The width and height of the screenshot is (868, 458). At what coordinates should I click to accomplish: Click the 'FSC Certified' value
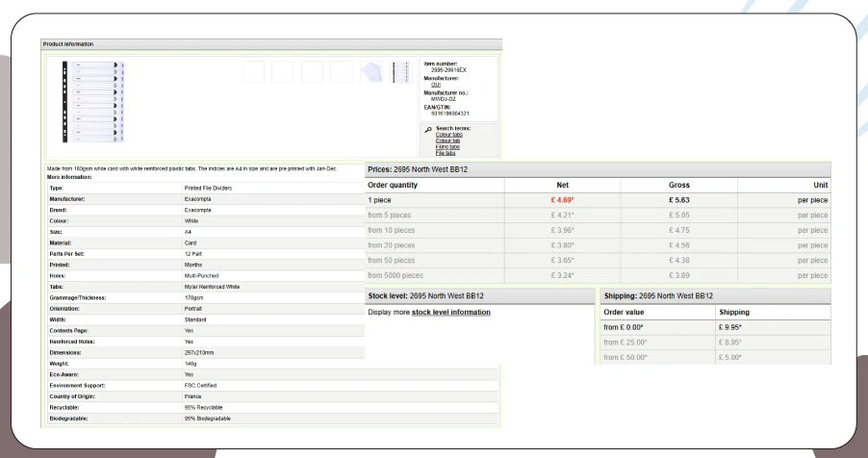(x=200, y=386)
